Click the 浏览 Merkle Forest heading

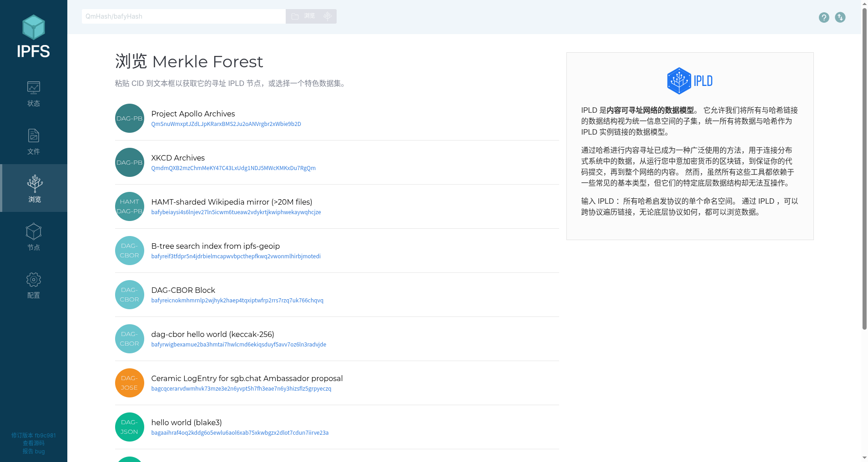click(189, 61)
